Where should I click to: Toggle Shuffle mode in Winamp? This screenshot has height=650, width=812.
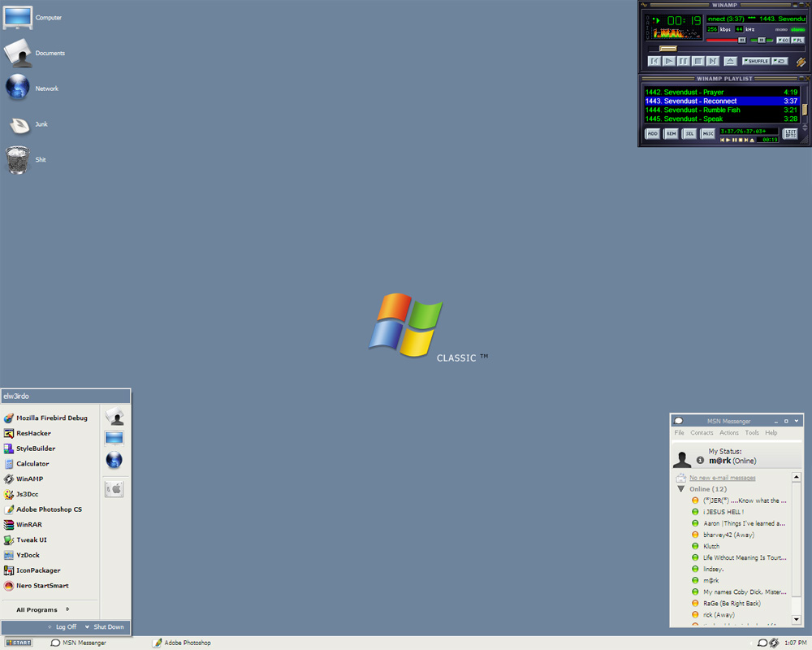click(x=756, y=61)
